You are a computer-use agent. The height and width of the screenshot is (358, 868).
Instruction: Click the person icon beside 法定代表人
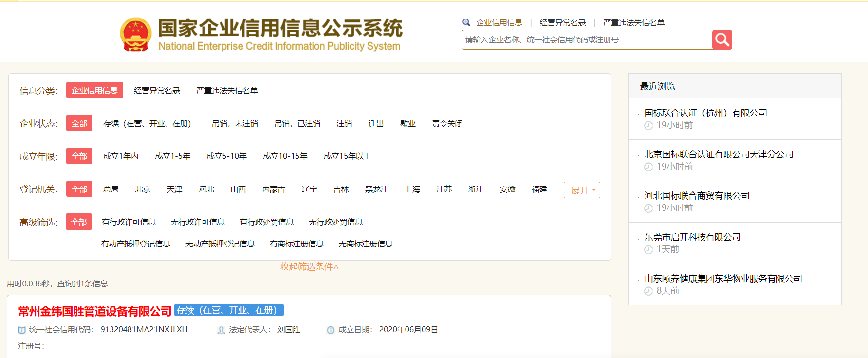point(221,330)
